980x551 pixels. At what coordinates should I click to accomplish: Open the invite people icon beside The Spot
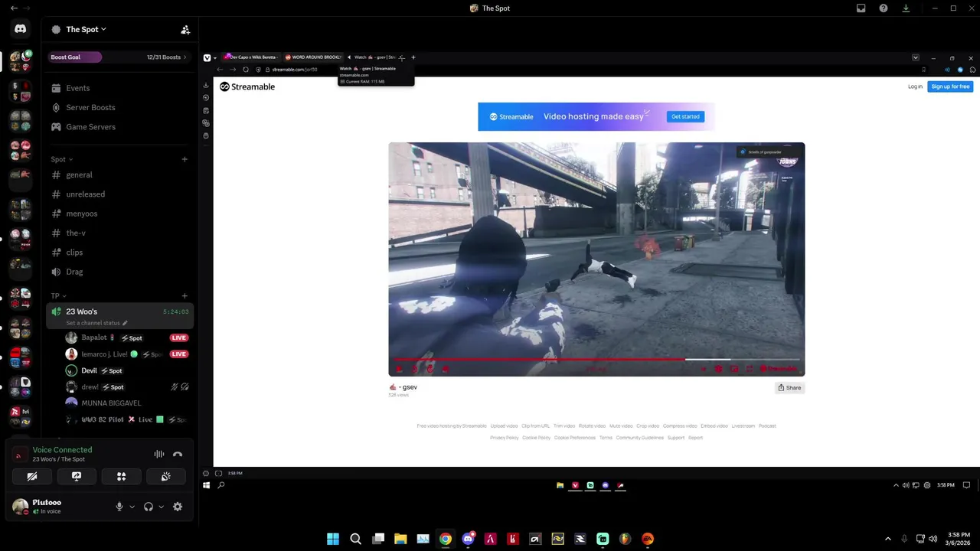(x=185, y=30)
